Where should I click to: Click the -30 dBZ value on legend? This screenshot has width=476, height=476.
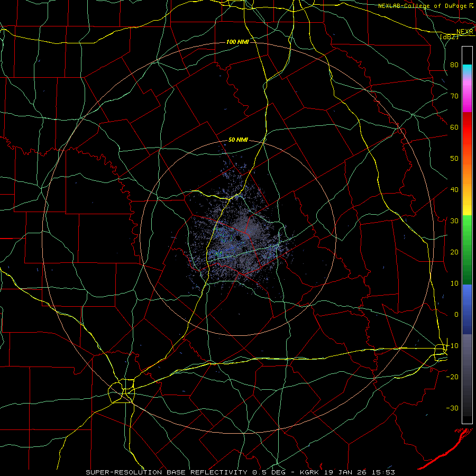pyautogui.click(x=453, y=408)
